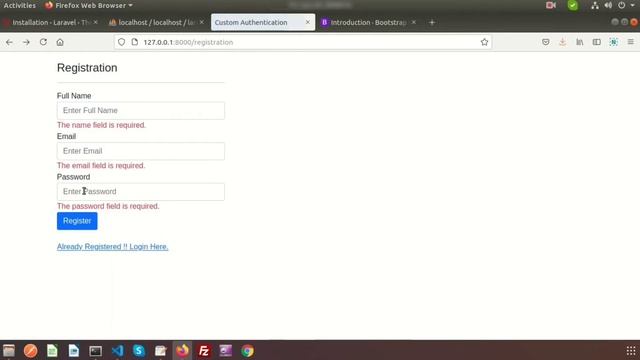
Task: Open the Activities overview
Action: pyautogui.click(x=20, y=5)
